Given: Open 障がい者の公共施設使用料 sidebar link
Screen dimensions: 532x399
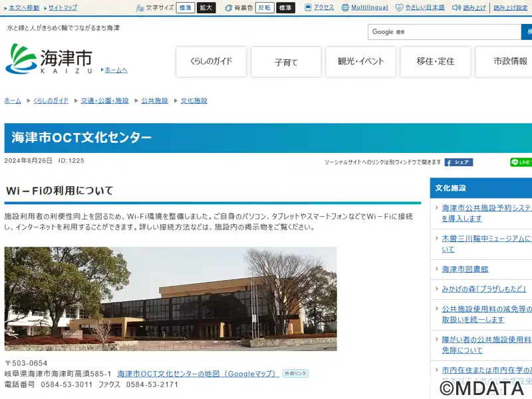Looking at the screenshot, I should coord(487,344).
